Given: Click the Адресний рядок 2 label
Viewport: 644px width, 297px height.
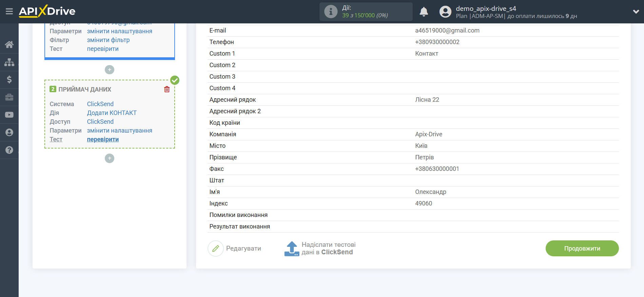Looking at the screenshot, I should (x=235, y=111).
